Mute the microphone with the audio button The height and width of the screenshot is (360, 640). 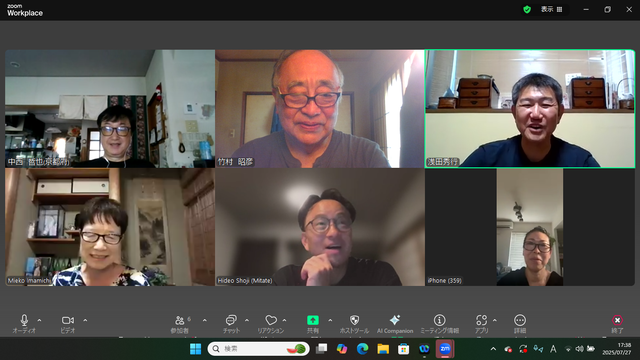(24, 320)
